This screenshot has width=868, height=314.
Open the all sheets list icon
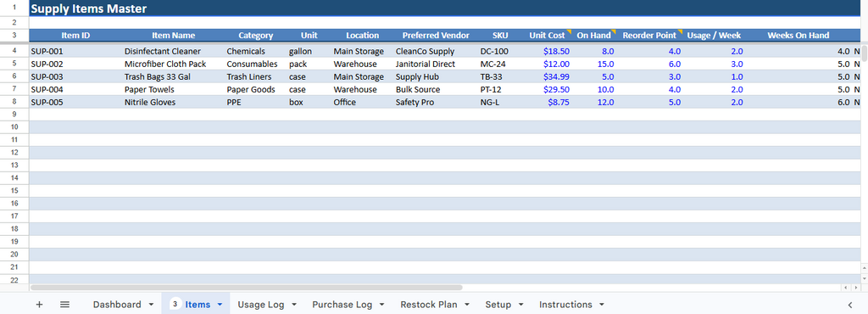pos(64,305)
